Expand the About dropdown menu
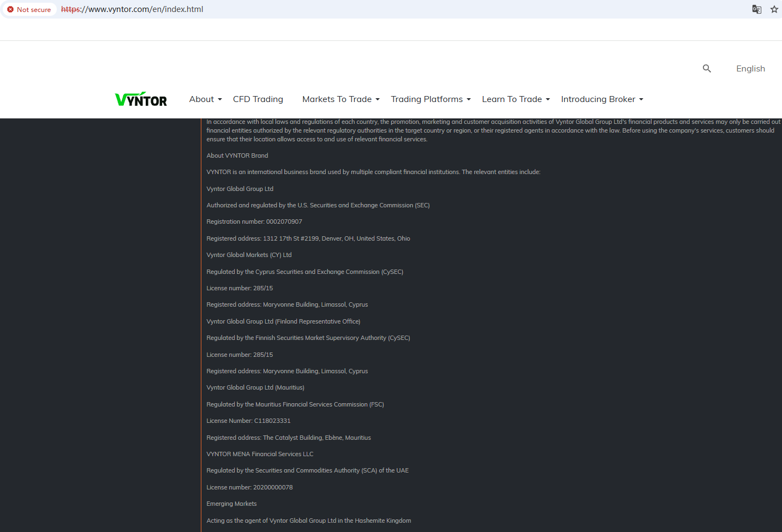This screenshot has width=782, height=532. pos(206,99)
